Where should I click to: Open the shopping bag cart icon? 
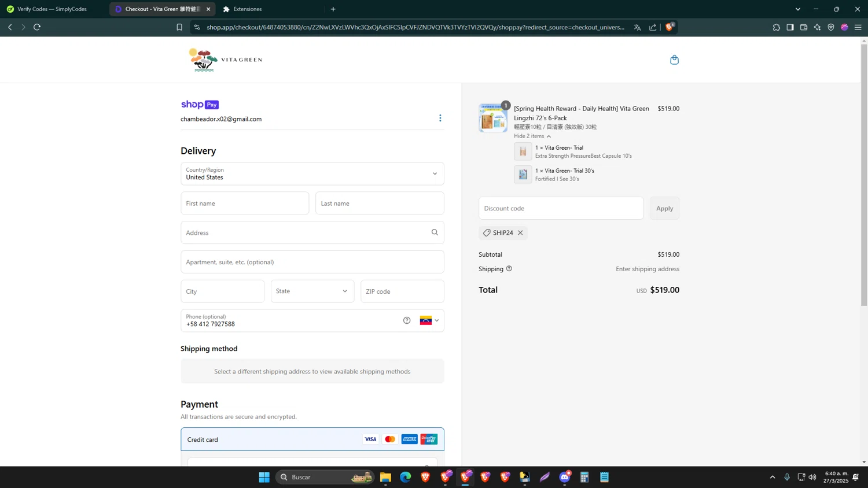674,60
